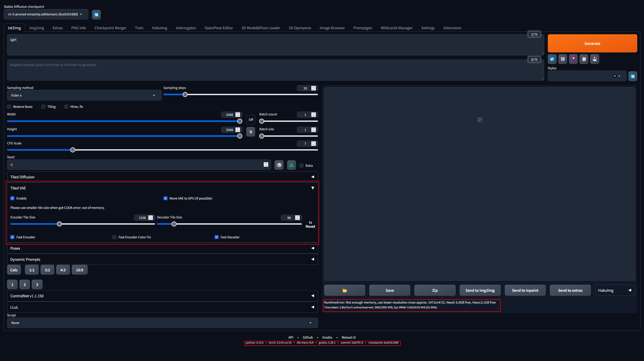
Task: Enable the Tiling checkbox
Action: click(43, 107)
